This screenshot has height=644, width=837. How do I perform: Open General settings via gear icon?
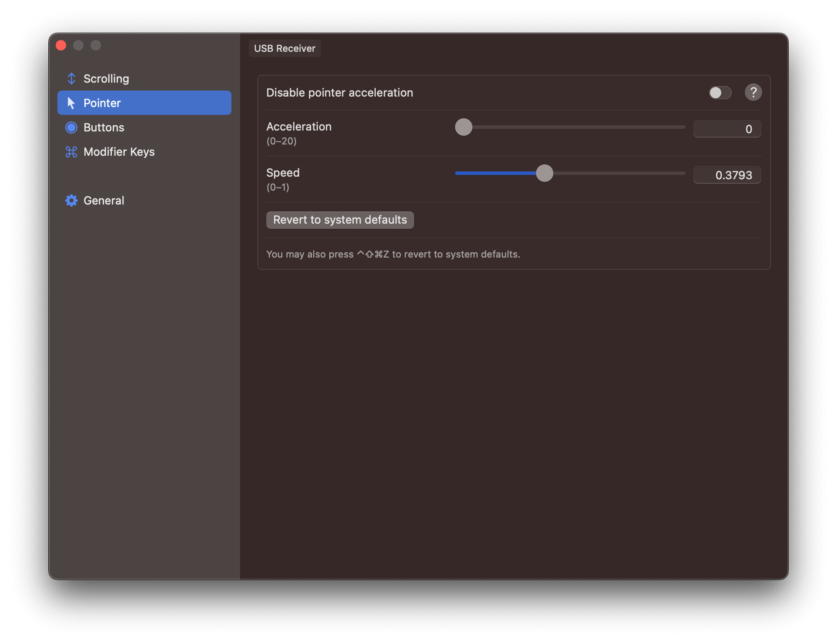(x=71, y=200)
